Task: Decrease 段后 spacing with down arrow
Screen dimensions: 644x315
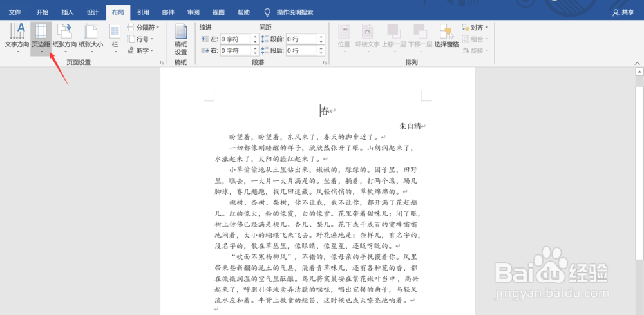Action: pos(321,53)
